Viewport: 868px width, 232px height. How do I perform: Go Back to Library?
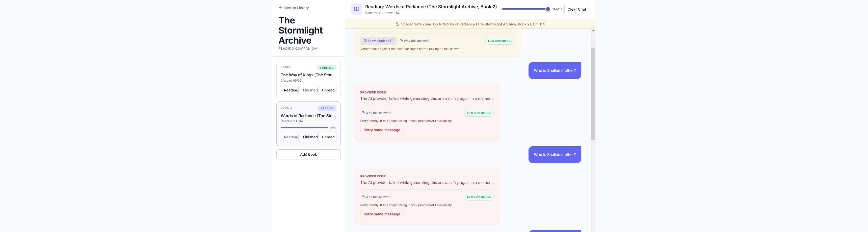pos(294,8)
